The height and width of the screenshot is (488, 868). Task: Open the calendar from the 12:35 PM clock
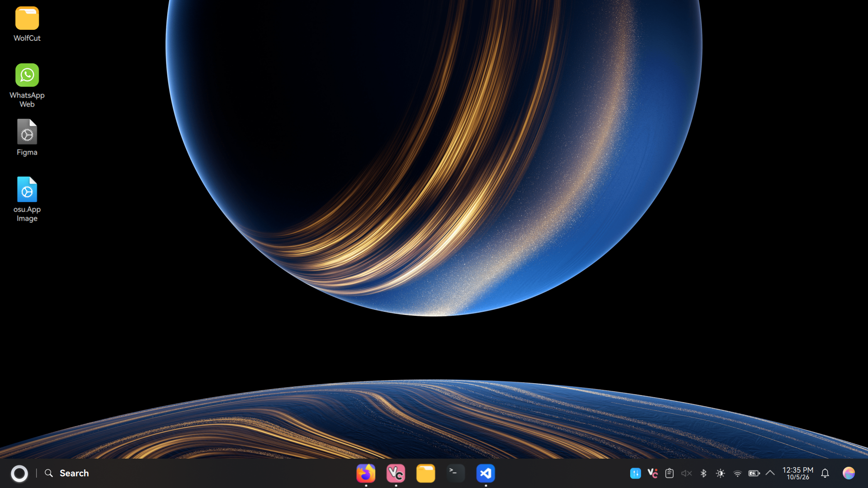pyautogui.click(x=797, y=473)
